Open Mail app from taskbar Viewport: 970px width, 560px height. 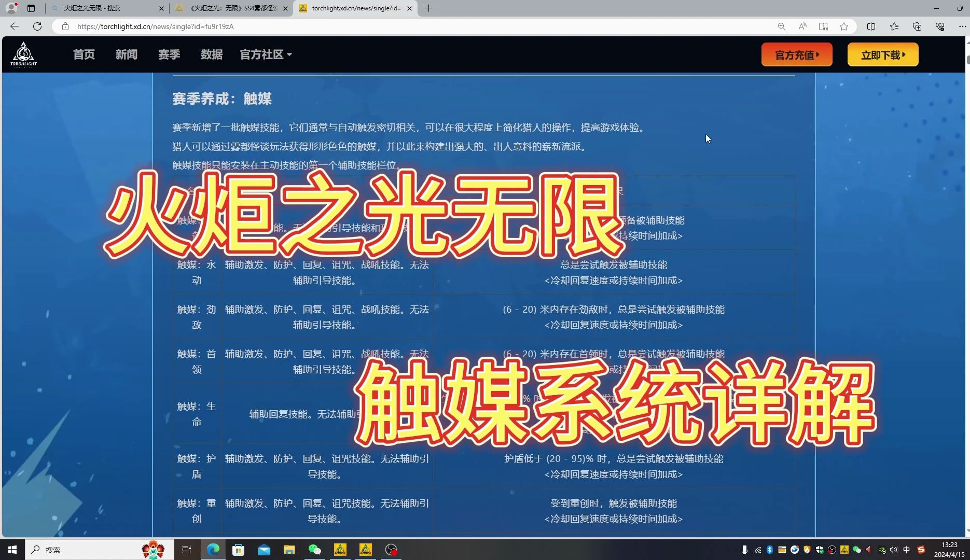(x=264, y=550)
